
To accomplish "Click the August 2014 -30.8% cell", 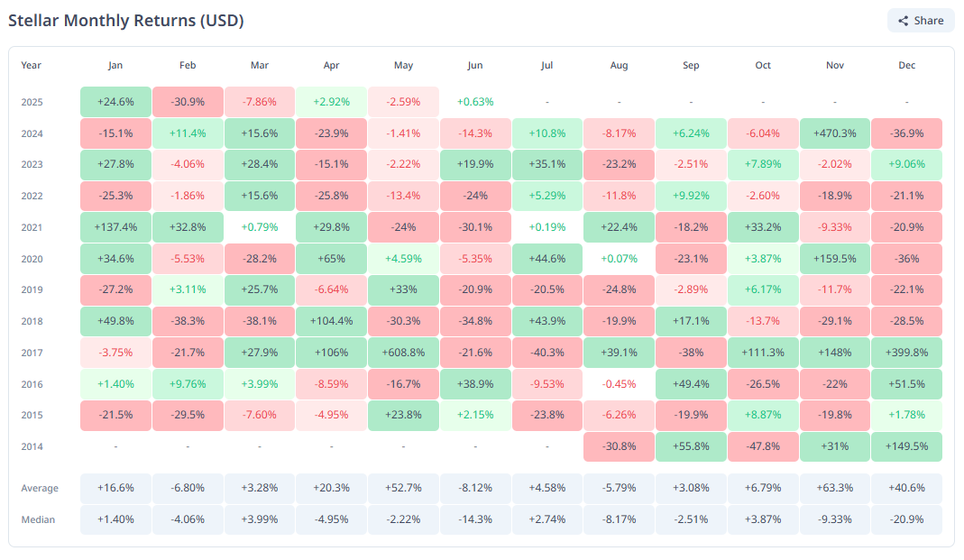I will (x=619, y=446).
